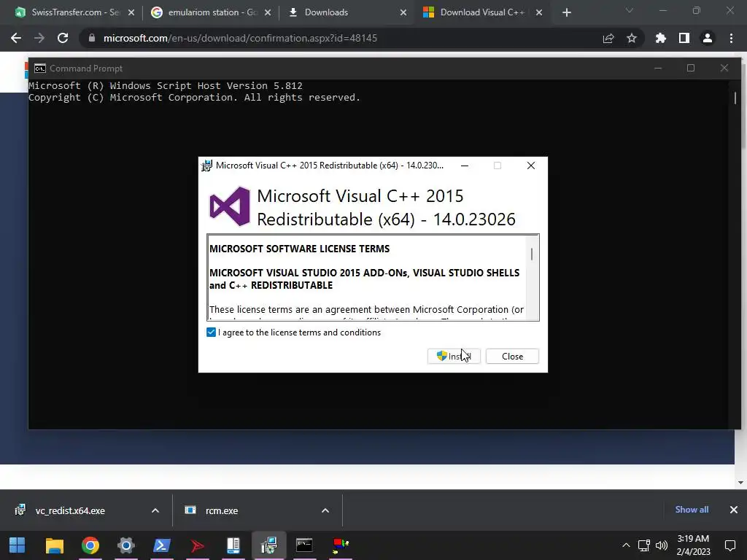Share this page using share icon
This screenshot has height=560, width=747.
click(608, 38)
